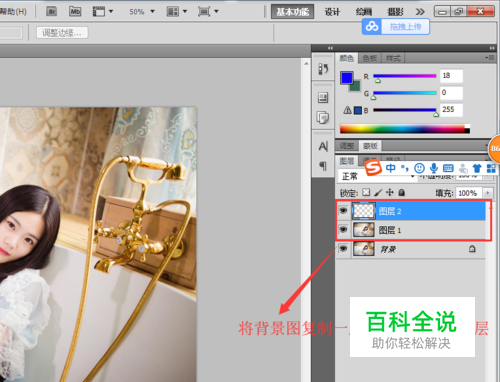Select the 背景 layer thumbnail

(x=364, y=249)
